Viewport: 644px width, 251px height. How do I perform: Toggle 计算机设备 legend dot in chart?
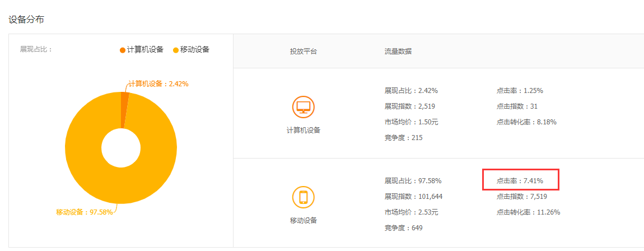(x=123, y=50)
